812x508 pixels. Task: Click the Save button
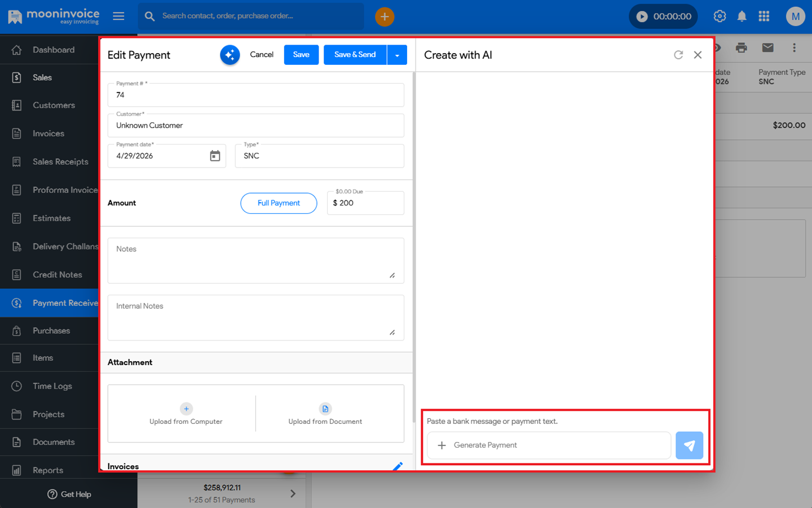point(301,55)
